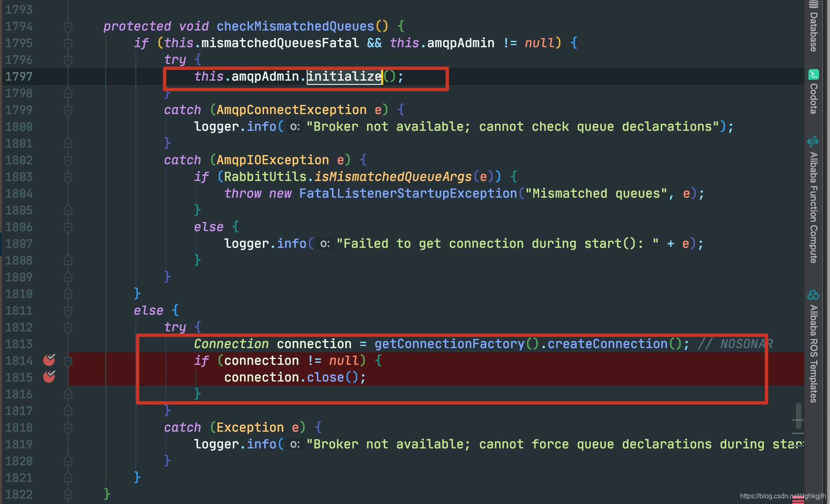Click the initialize method call
The height and width of the screenshot is (504, 830).
click(x=344, y=76)
